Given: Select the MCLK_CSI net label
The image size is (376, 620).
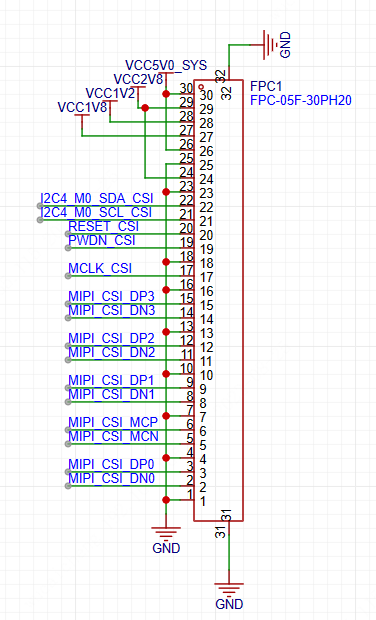Looking at the screenshot, I should click(100, 268).
